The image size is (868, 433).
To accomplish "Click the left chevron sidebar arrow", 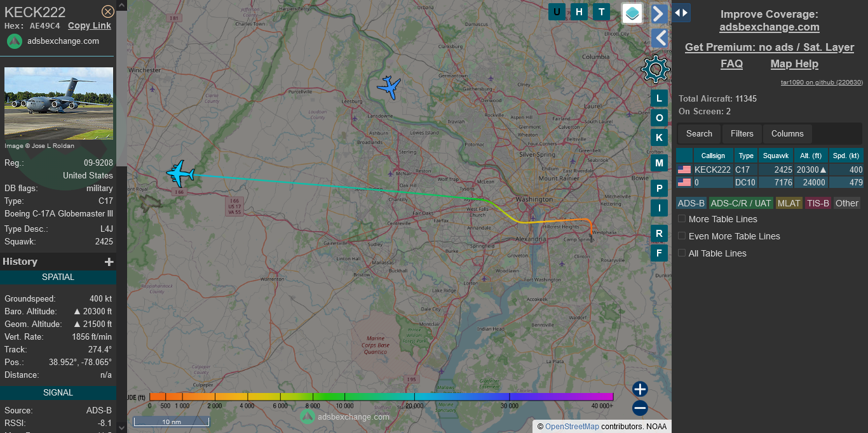I will pos(660,39).
